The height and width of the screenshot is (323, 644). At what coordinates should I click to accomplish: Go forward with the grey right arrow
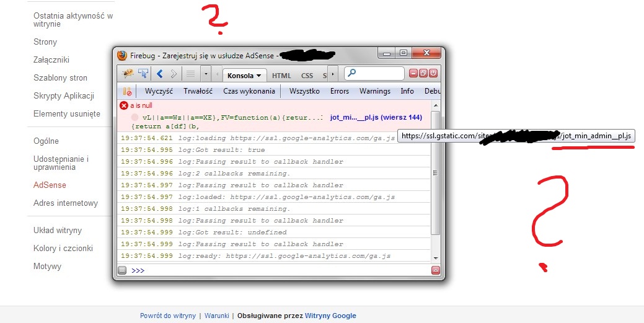174,74
